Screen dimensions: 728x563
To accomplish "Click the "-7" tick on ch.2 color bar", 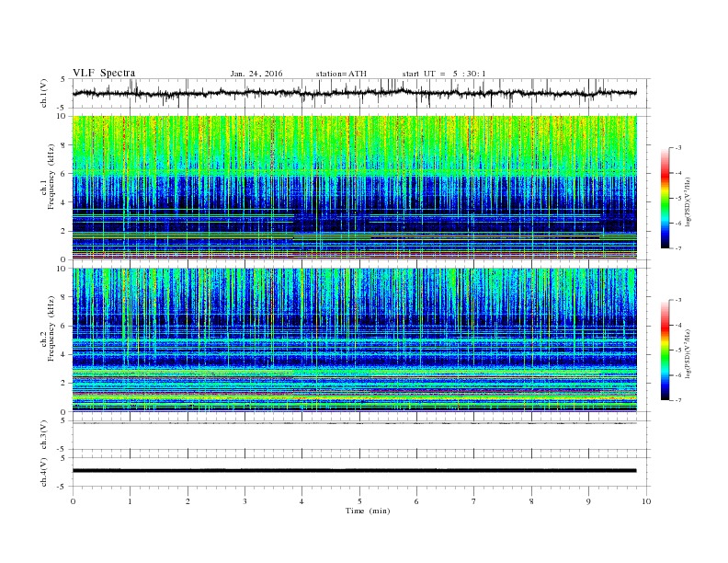I will coord(678,400).
